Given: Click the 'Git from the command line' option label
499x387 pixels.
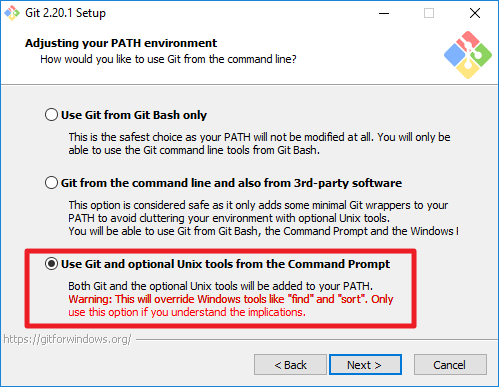Looking at the screenshot, I should 231,183.
